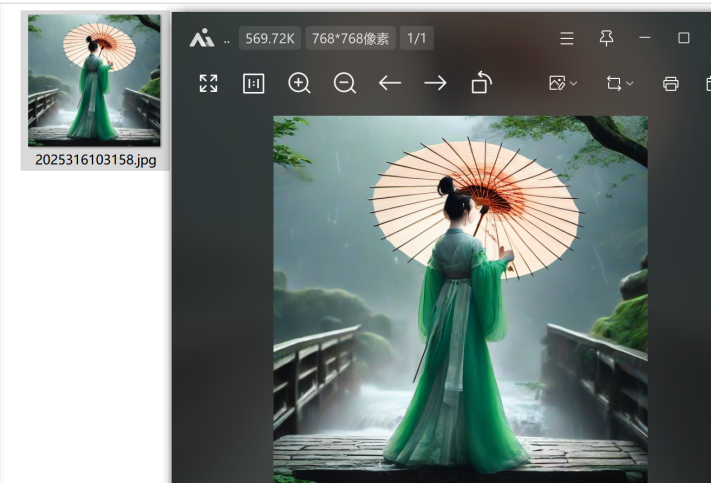Click the 569.72K file size badge
Viewport: 711px width, 484px height.
click(270, 38)
